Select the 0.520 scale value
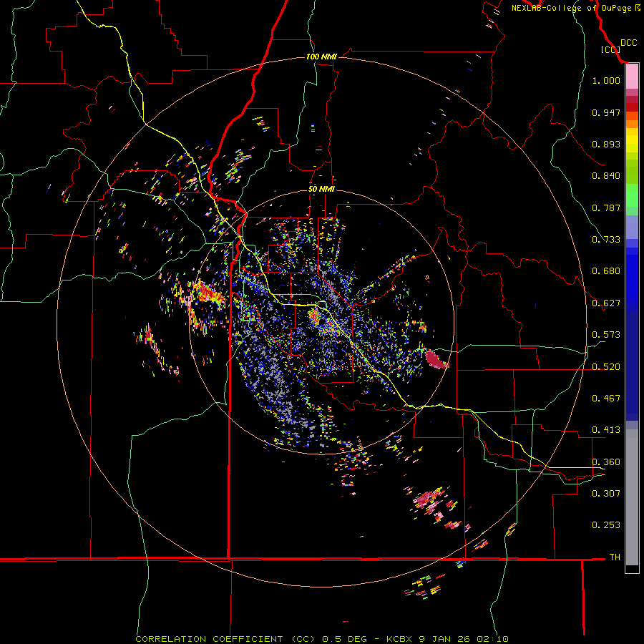Image resolution: width=644 pixels, height=644 pixels. coord(606,367)
